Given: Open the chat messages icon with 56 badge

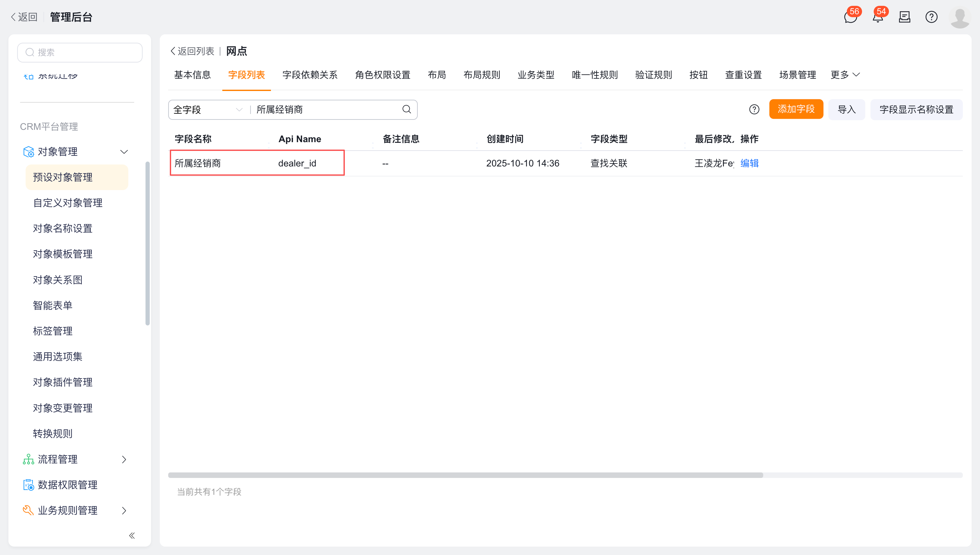Looking at the screenshot, I should pos(850,17).
